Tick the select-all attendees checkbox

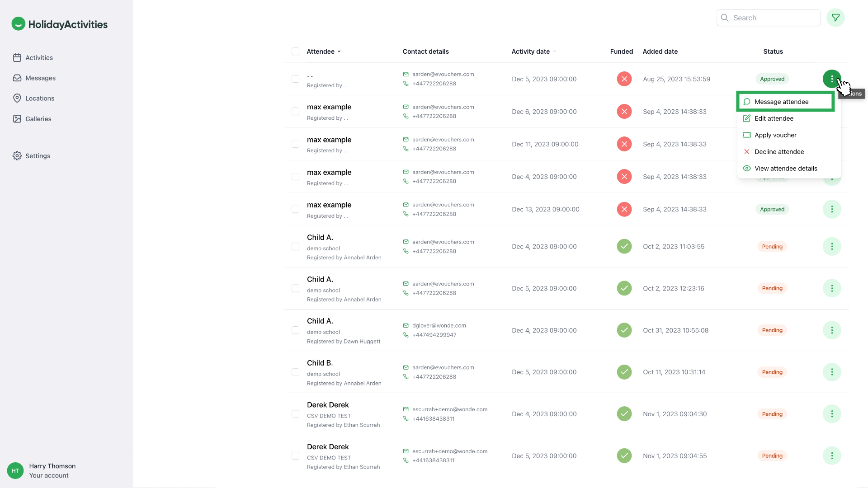tap(295, 52)
